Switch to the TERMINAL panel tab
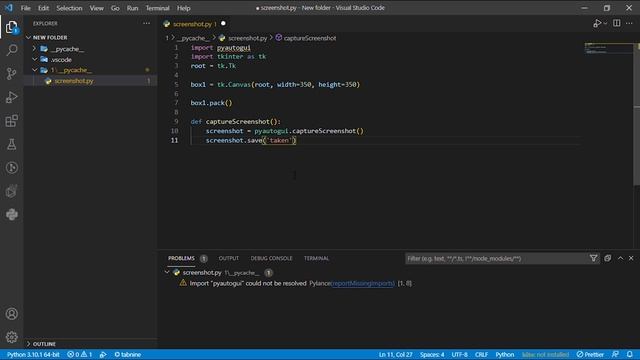 pos(316,258)
